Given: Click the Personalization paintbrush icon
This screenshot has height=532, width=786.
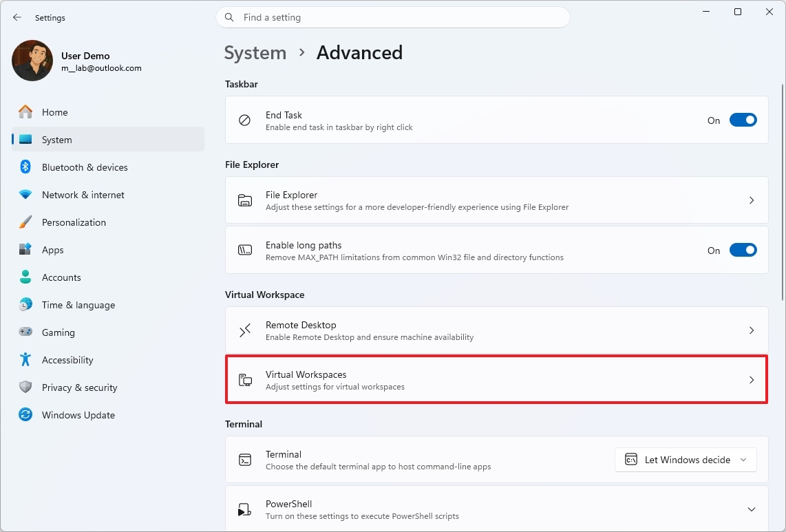Looking at the screenshot, I should pyautogui.click(x=25, y=222).
